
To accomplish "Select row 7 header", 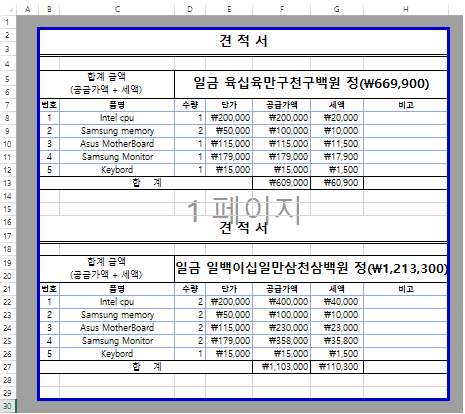I will click(x=7, y=105).
